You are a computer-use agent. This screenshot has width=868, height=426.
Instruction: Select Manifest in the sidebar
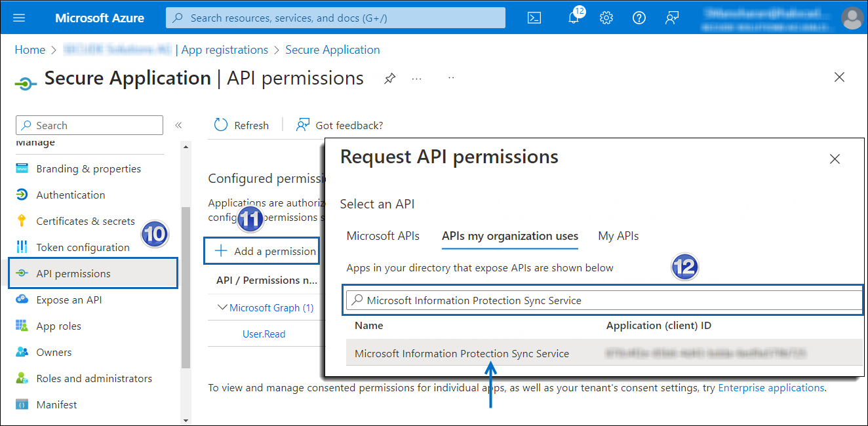[58, 404]
